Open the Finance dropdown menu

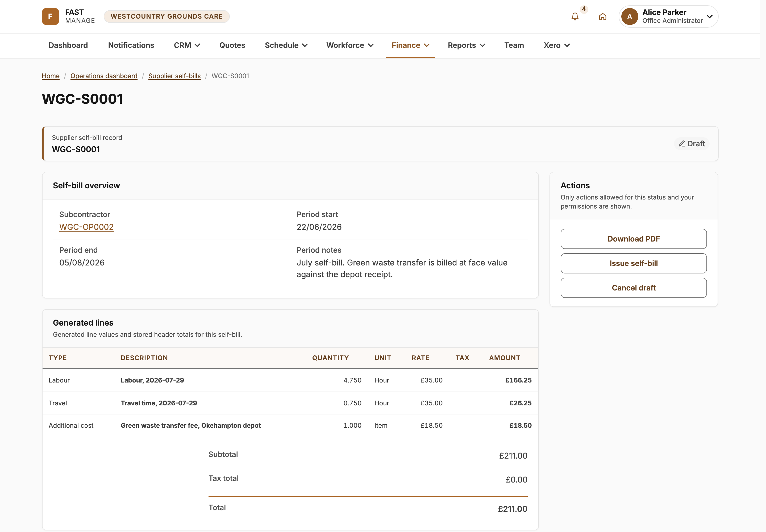pyautogui.click(x=410, y=45)
